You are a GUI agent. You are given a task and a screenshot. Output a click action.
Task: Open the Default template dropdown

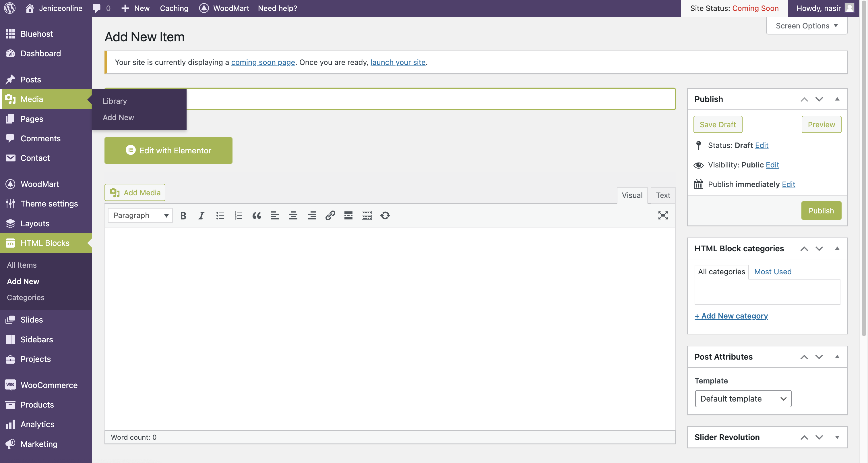(x=743, y=399)
